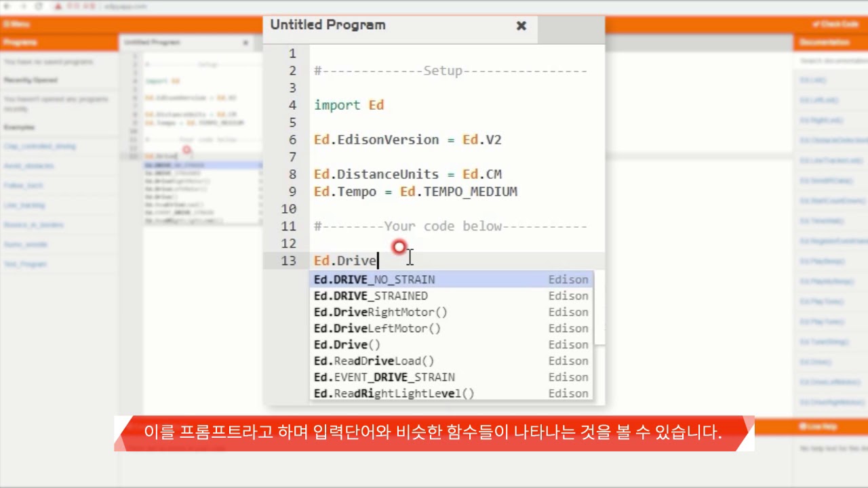This screenshot has height=488, width=868.
Task: Click line number 13 in the enlarged gutter
Action: [288, 261]
